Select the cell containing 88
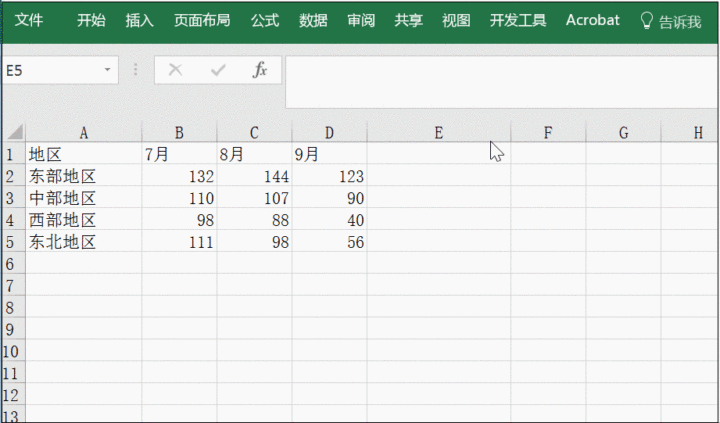 pos(254,220)
